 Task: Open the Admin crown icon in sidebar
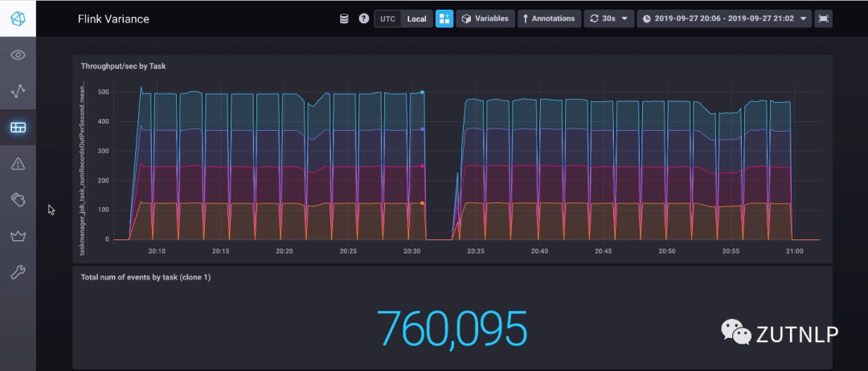coord(18,236)
